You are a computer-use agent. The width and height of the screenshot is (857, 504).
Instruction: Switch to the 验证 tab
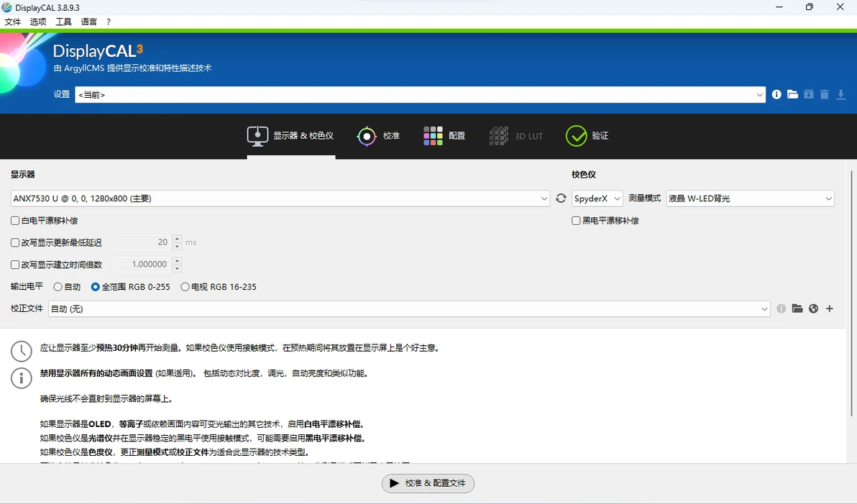tap(587, 136)
